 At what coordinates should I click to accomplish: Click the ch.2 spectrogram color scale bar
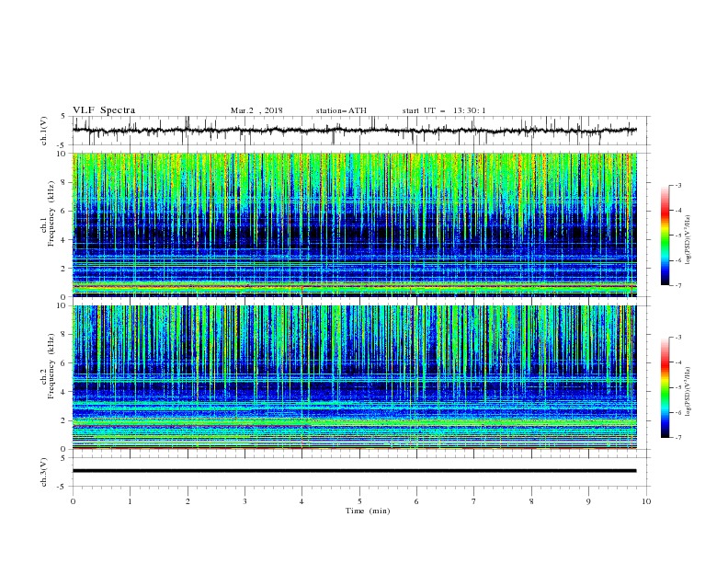point(665,387)
